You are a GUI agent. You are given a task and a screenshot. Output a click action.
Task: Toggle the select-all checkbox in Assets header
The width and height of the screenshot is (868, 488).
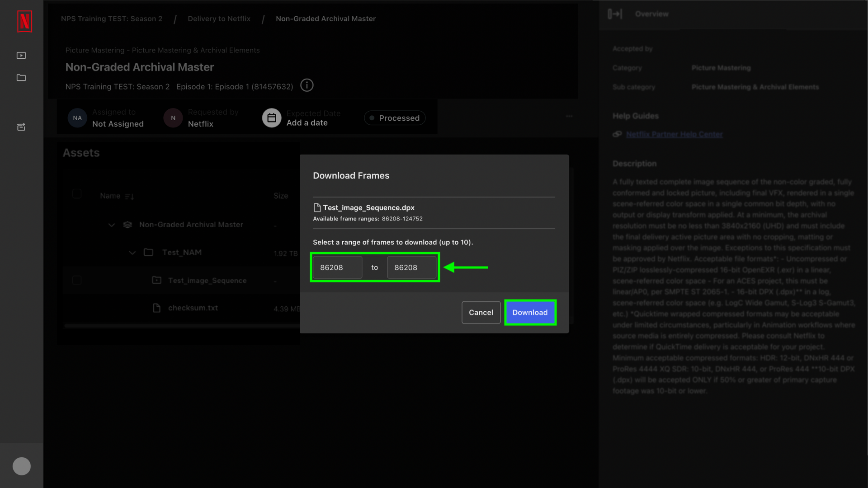[x=77, y=194]
